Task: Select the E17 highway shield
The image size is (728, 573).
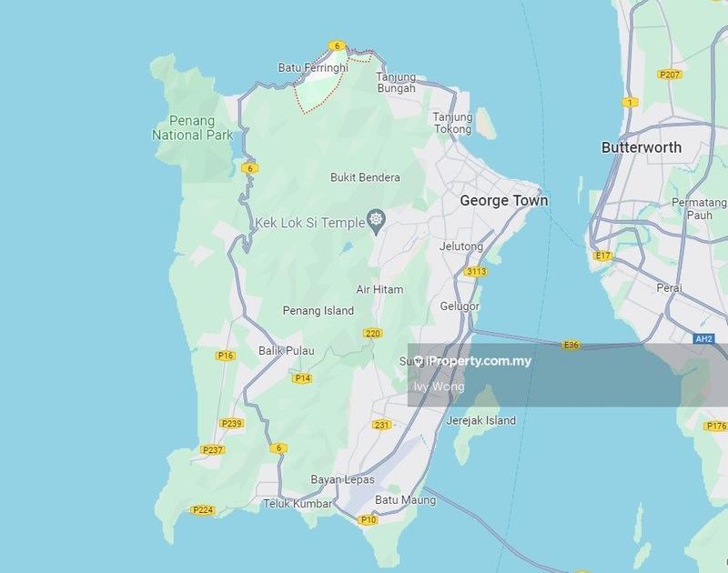Action: click(602, 256)
